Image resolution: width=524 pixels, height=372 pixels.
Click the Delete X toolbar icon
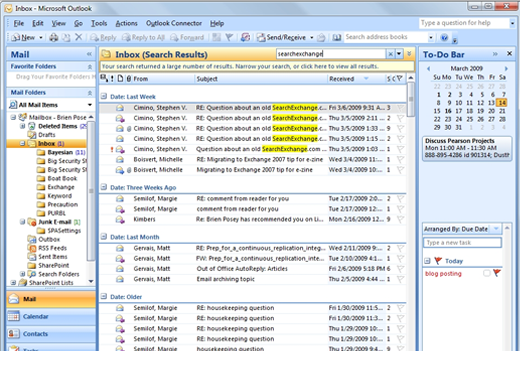(x=79, y=37)
